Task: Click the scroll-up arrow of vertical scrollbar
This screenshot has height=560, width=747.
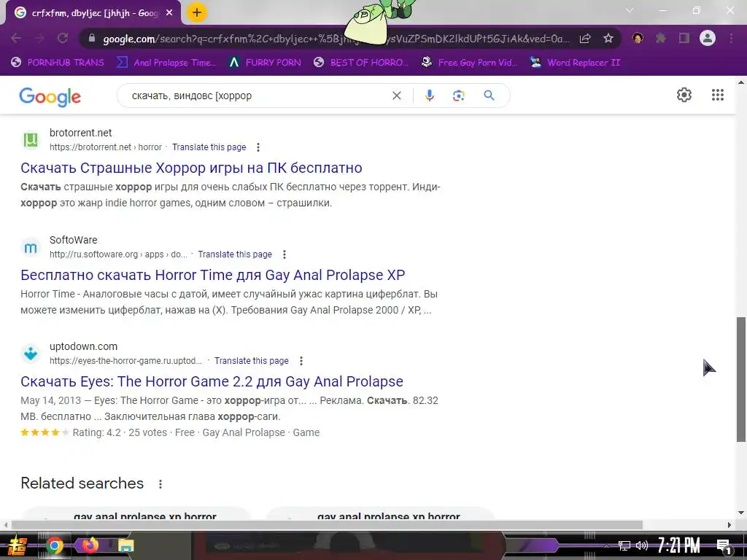Action: (x=741, y=82)
